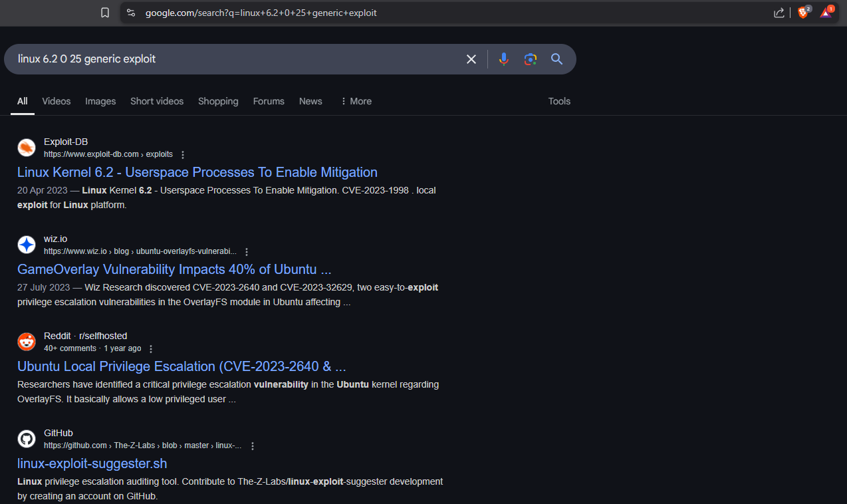Start voice search with microphone icon
Image resolution: width=847 pixels, height=504 pixels.
[x=503, y=59]
